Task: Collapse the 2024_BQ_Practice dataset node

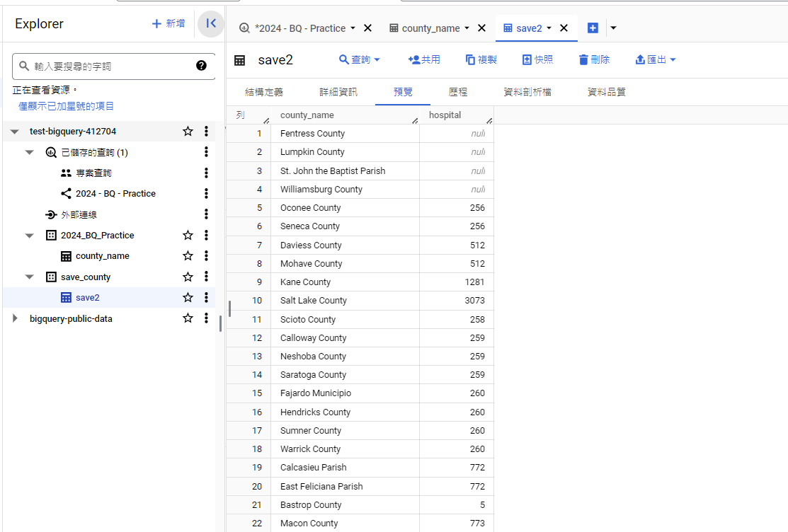Action: click(x=30, y=236)
